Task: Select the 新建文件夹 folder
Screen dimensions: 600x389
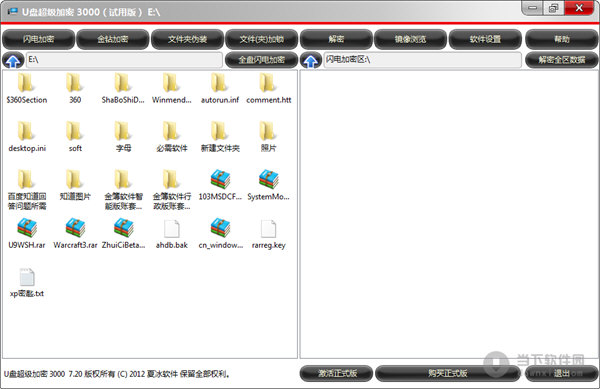Action: coord(220,137)
